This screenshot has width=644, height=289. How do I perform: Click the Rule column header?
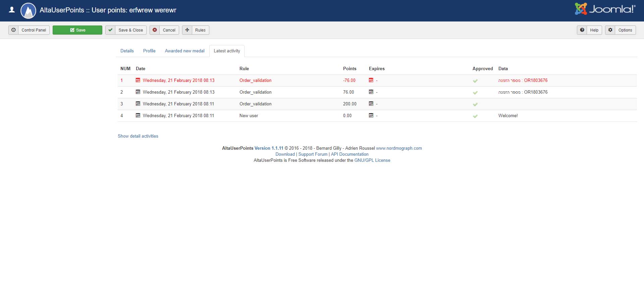244,68
